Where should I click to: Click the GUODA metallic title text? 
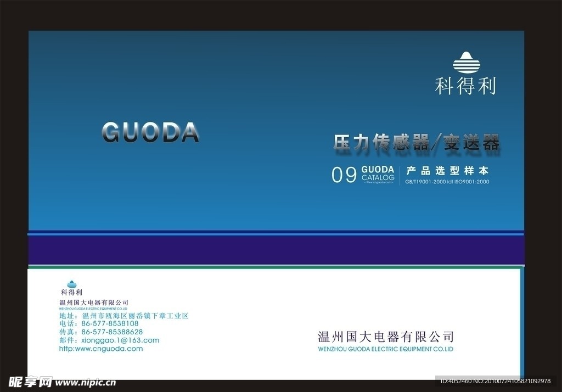click(x=150, y=132)
